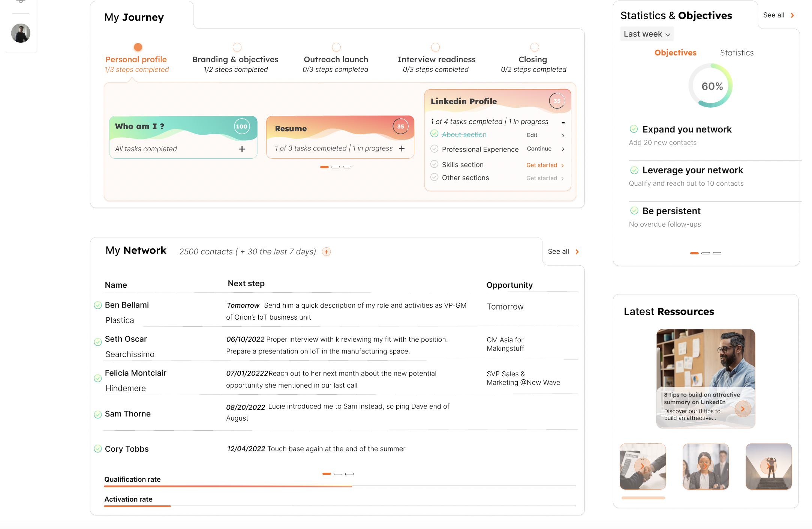
Task: Click the plus icon to add contacts
Action: point(327,252)
